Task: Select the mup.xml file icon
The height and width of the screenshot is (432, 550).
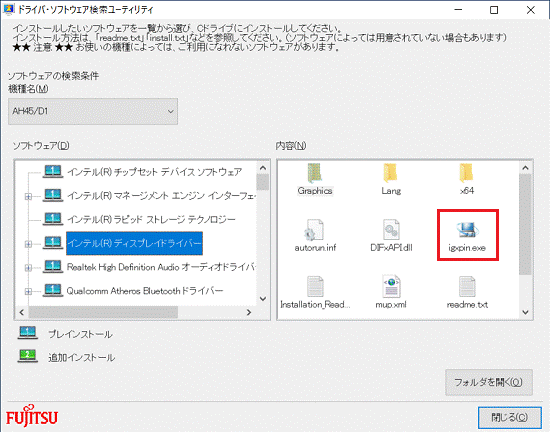Action: (391, 286)
